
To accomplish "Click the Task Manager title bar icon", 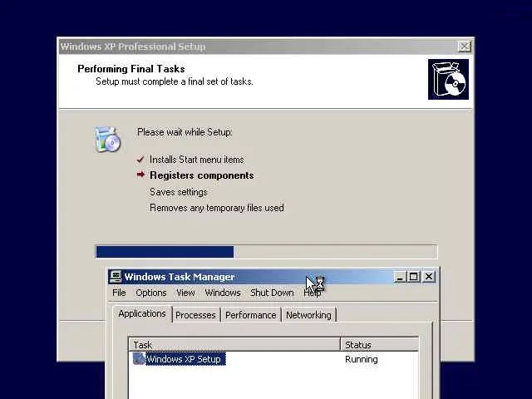I will pyautogui.click(x=116, y=277).
